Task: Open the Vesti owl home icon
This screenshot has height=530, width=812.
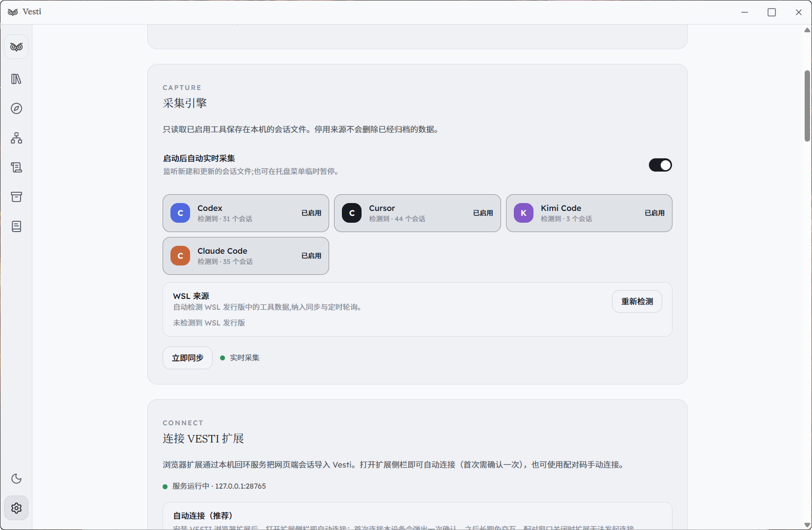Action: click(x=16, y=47)
